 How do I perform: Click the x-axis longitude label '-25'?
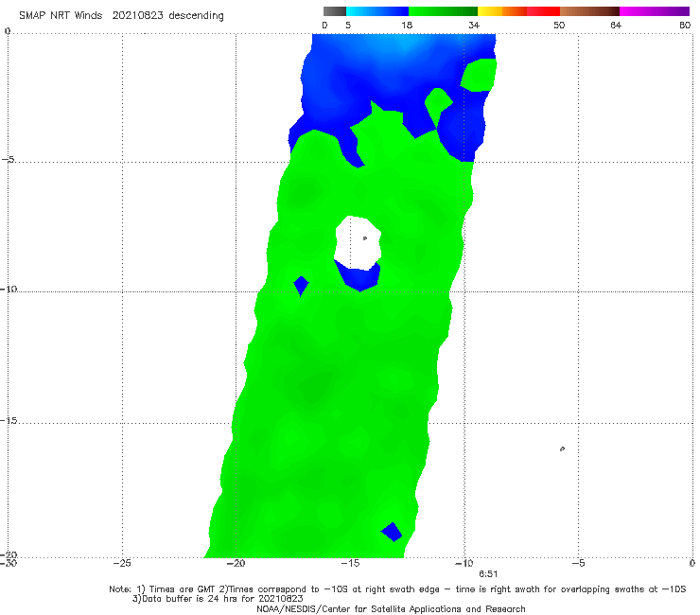[122, 563]
